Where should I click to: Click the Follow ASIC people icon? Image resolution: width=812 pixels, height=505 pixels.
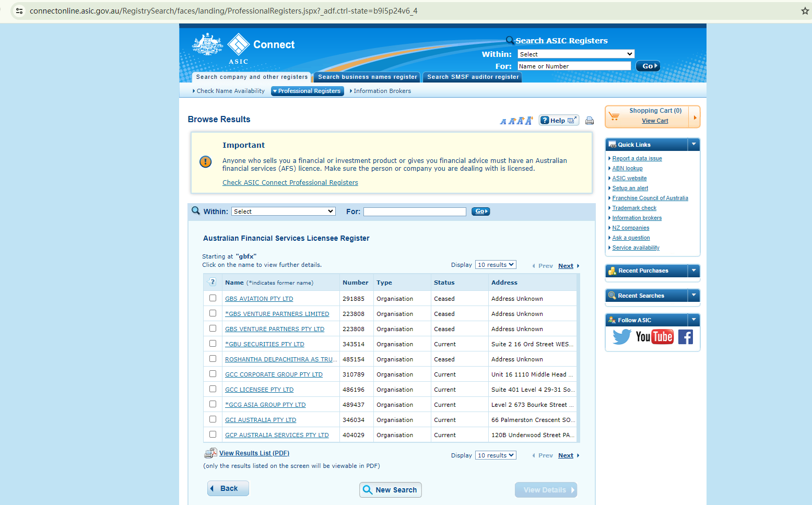tap(612, 320)
